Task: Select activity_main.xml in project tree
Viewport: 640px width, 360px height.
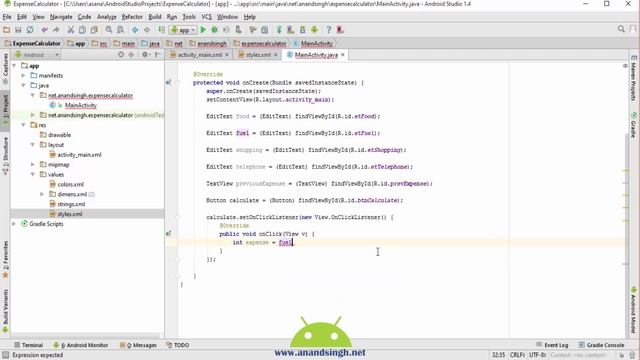Action: tap(79, 155)
